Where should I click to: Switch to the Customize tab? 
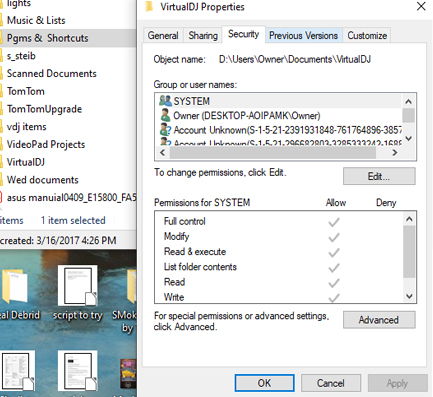[x=367, y=35]
